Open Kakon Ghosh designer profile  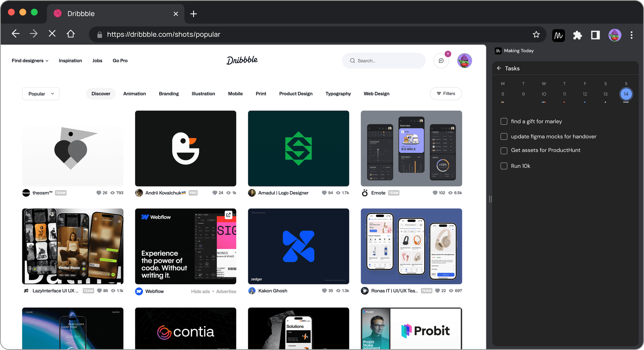click(x=273, y=291)
